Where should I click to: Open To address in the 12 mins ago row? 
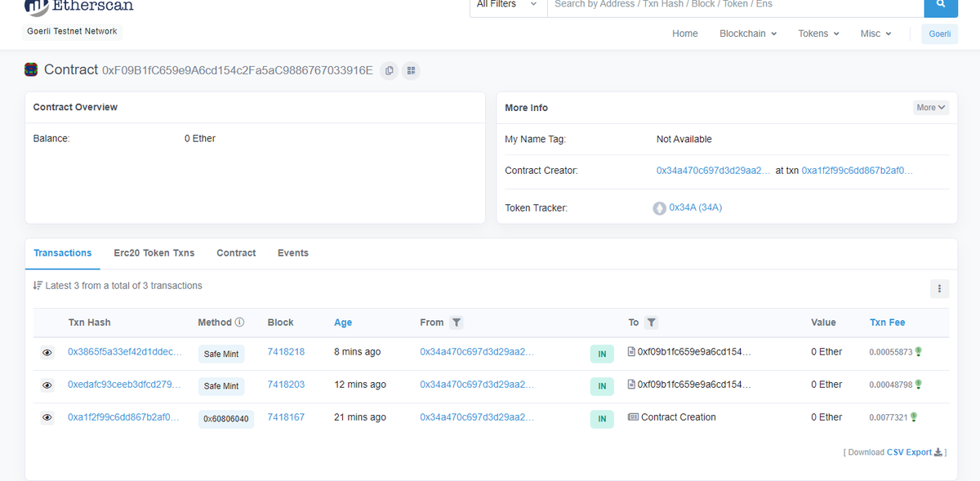[x=694, y=385]
